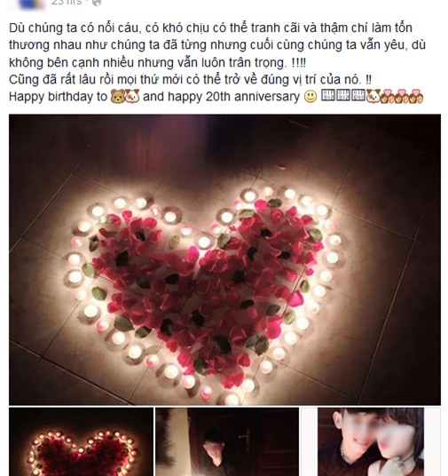448x476 pixels.
Task: Click the first unrendered emoji box
Action: coord(328,95)
